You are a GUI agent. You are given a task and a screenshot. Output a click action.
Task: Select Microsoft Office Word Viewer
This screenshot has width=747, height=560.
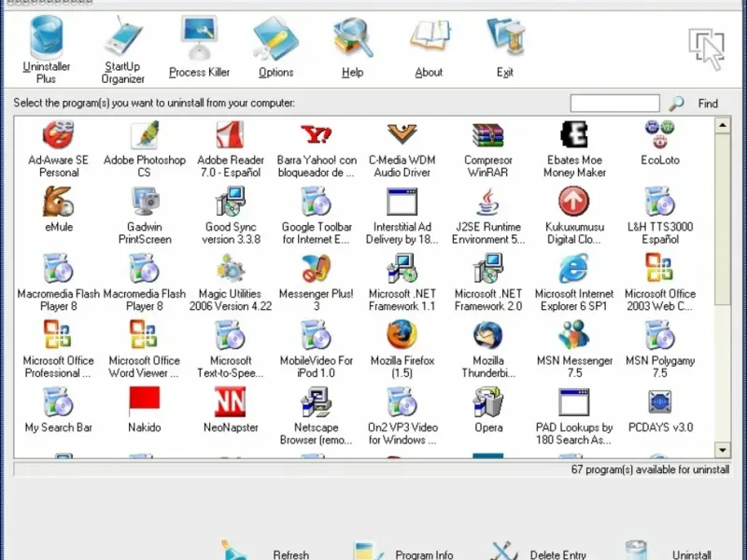[145, 349]
